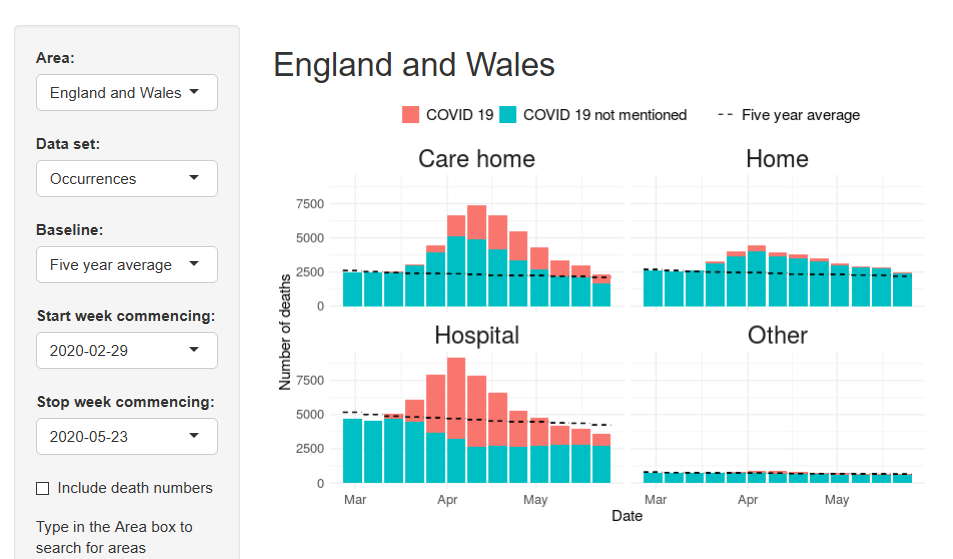This screenshot has height=559, width=953.
Task: Click the Other chart title
Action: point(777,335)
